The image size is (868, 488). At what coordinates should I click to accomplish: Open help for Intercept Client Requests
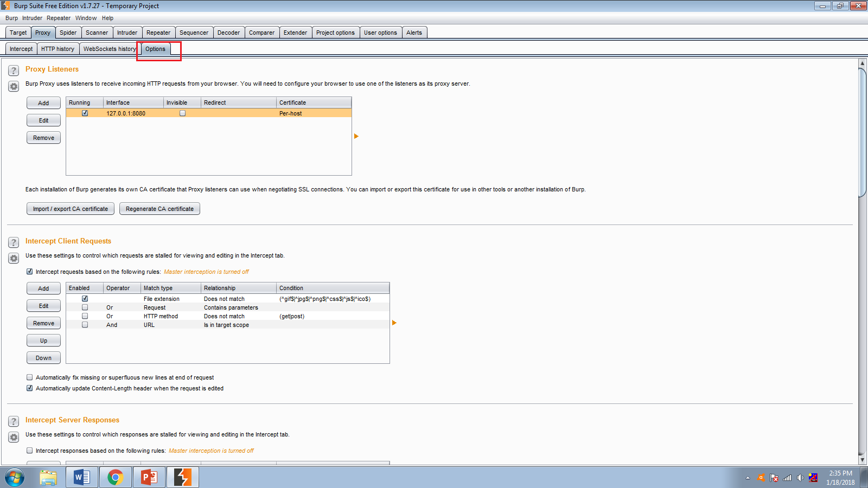[x=14, y=242]
